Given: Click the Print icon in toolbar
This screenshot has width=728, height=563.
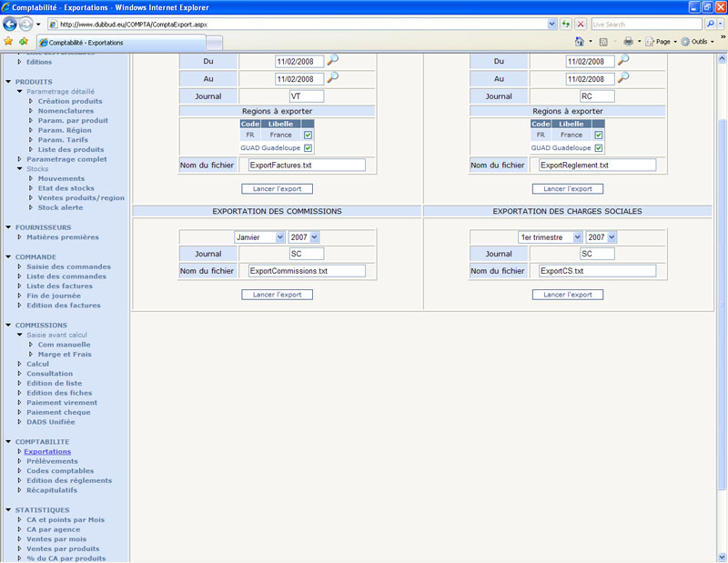Looking at the screenshot, I should (x=628, y=42).
